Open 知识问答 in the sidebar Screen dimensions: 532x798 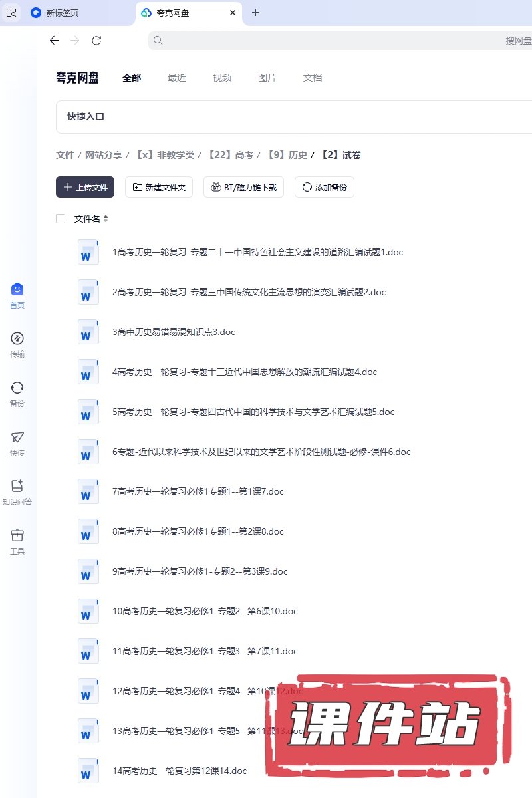tap(17, 487)
